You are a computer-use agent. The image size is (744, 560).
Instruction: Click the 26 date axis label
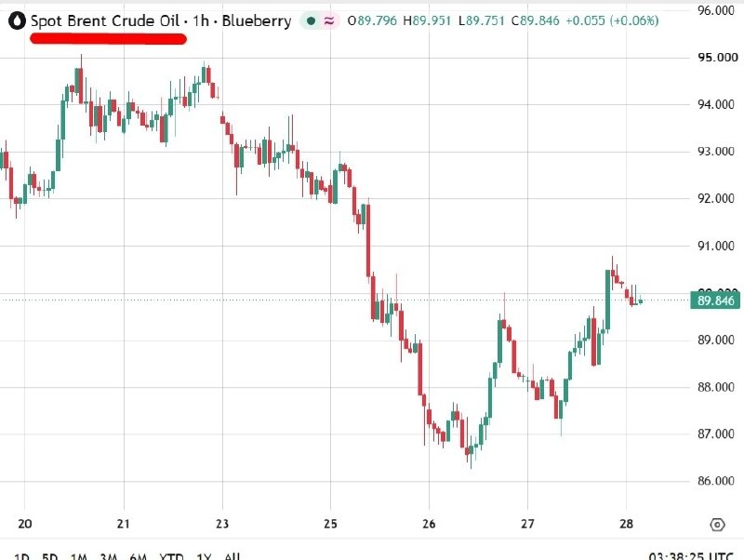(x=429, y=524)
